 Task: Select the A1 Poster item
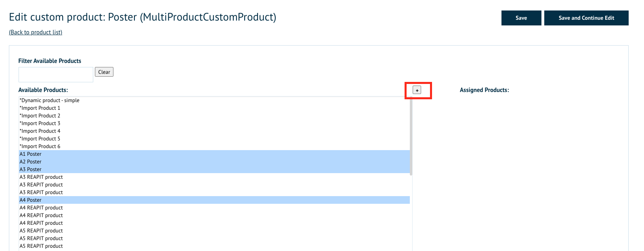[31, 154]
